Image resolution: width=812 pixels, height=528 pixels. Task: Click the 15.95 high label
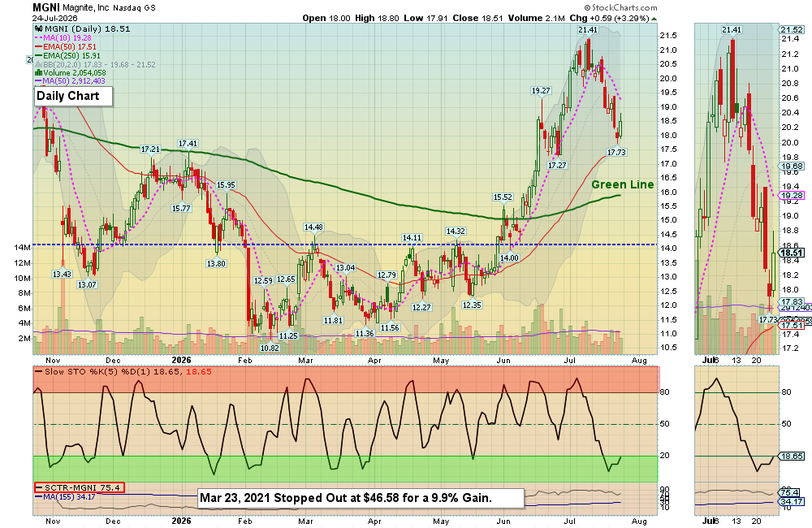[226, 185]
